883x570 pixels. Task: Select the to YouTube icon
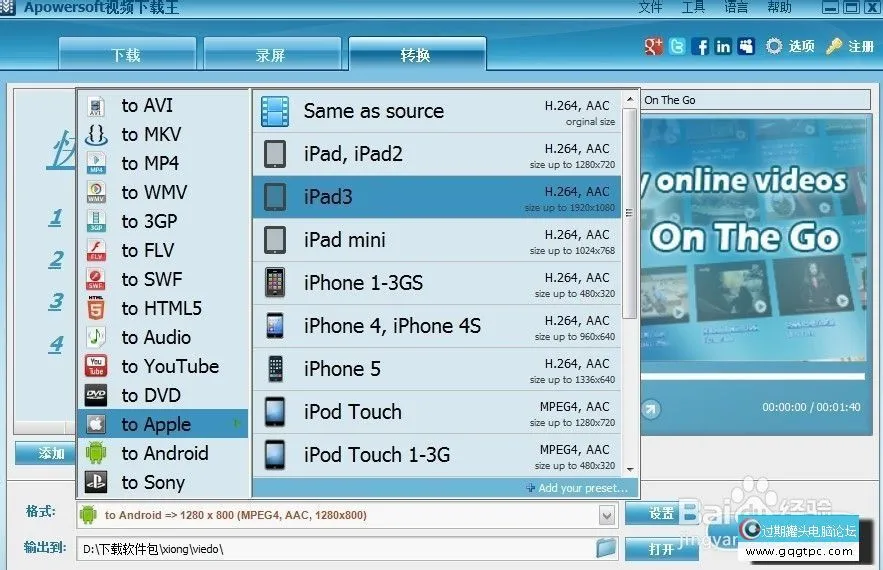pos(96,366)
